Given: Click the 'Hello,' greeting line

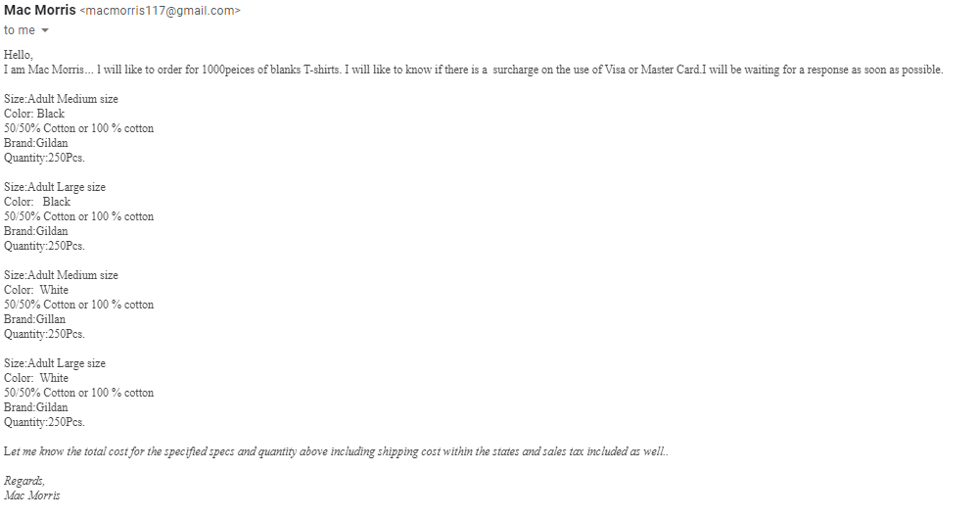Looking at the screenshot, I should tap(19, 55).
